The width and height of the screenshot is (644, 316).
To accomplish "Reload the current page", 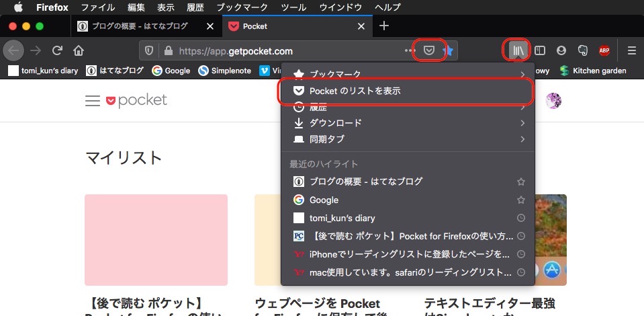I will [x=57, y=50].
